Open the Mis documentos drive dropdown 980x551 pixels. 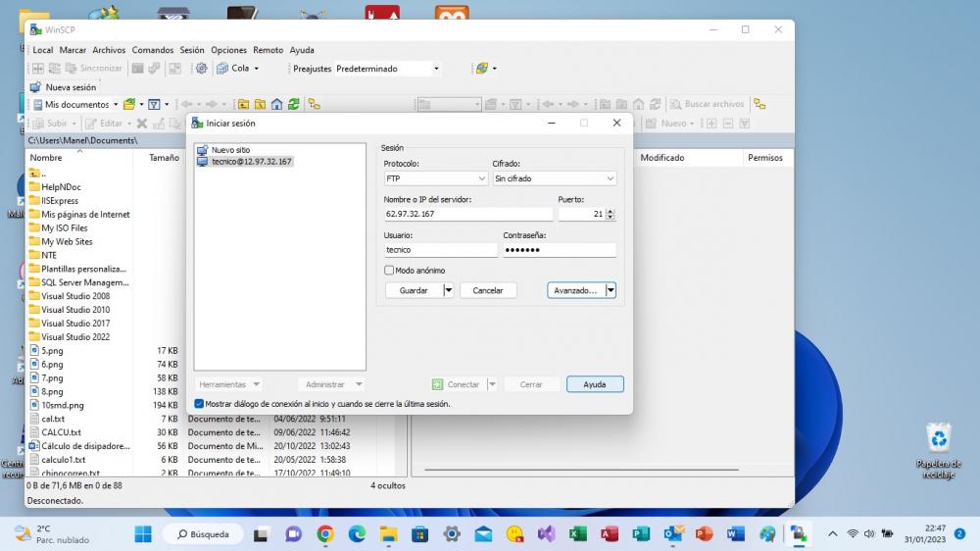(x=75, y=105)
